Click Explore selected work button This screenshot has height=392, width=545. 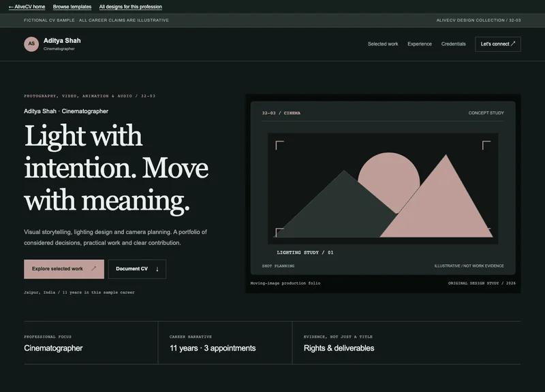pos(64,269)
